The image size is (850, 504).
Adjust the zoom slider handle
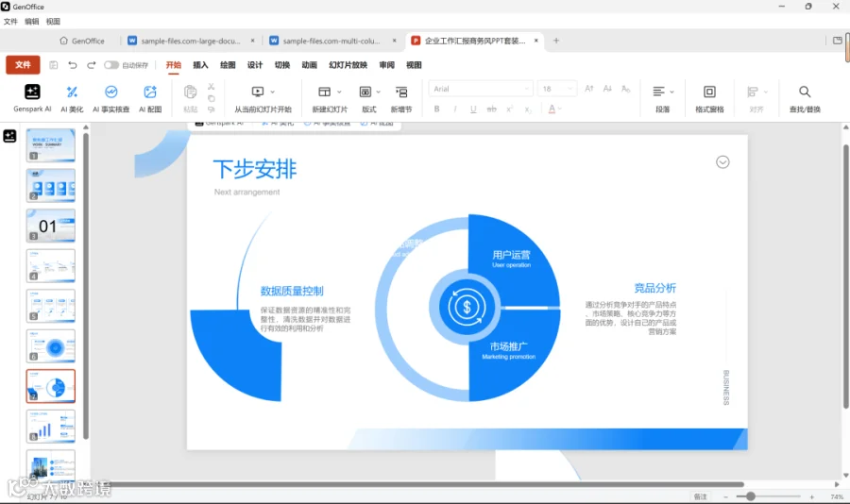pyautogui.click(x=750, y=496)
